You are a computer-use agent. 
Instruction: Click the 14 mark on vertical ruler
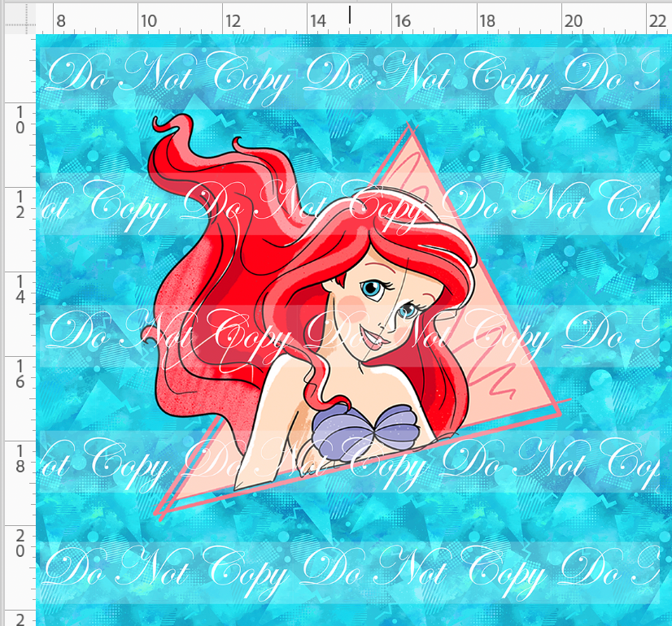point(20,289)
